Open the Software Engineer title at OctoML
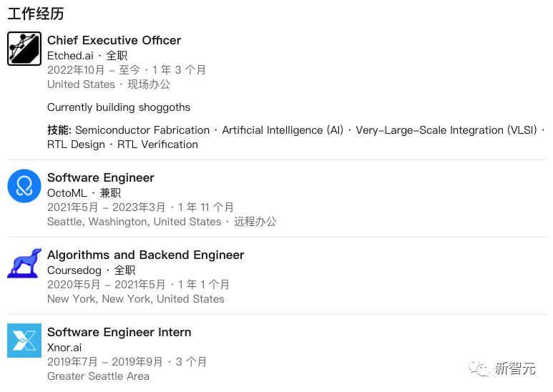The height and width of the screenshot is (392, 553). click(101, 177)
